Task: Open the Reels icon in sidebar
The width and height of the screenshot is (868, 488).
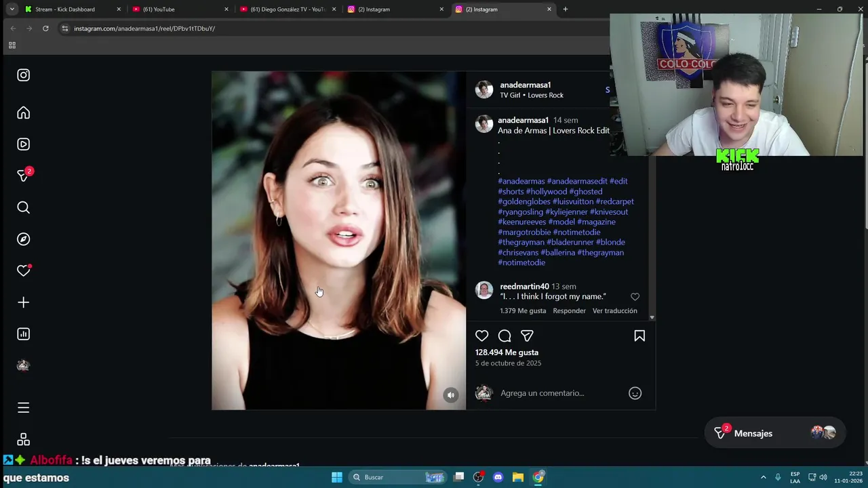Action: tap(23, 144)
